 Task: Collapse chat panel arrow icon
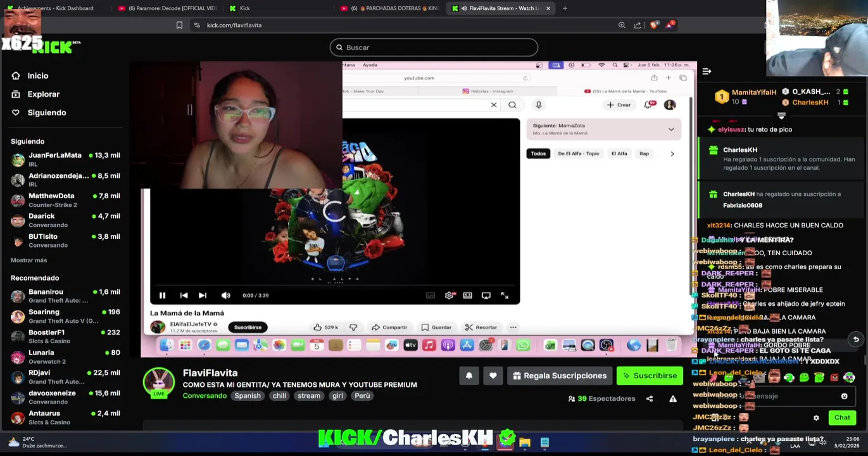pyautogui.click(x=707, y=71)
